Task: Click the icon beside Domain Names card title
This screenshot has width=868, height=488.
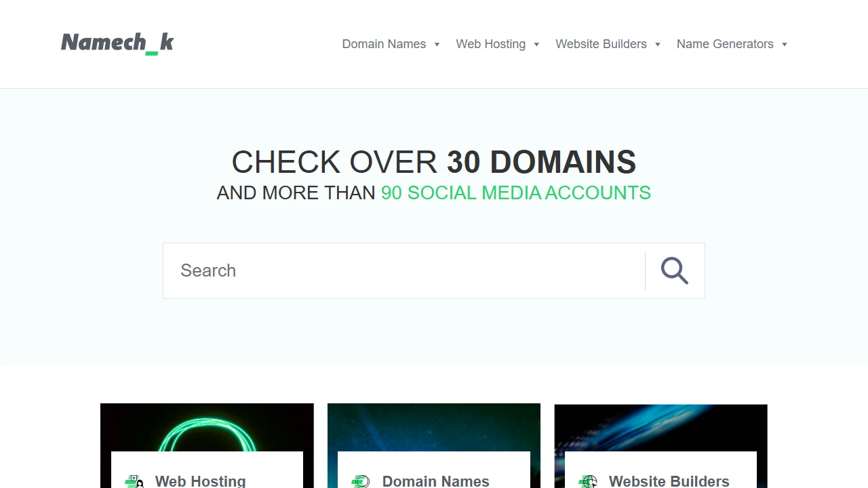Action: coord(361,481)
